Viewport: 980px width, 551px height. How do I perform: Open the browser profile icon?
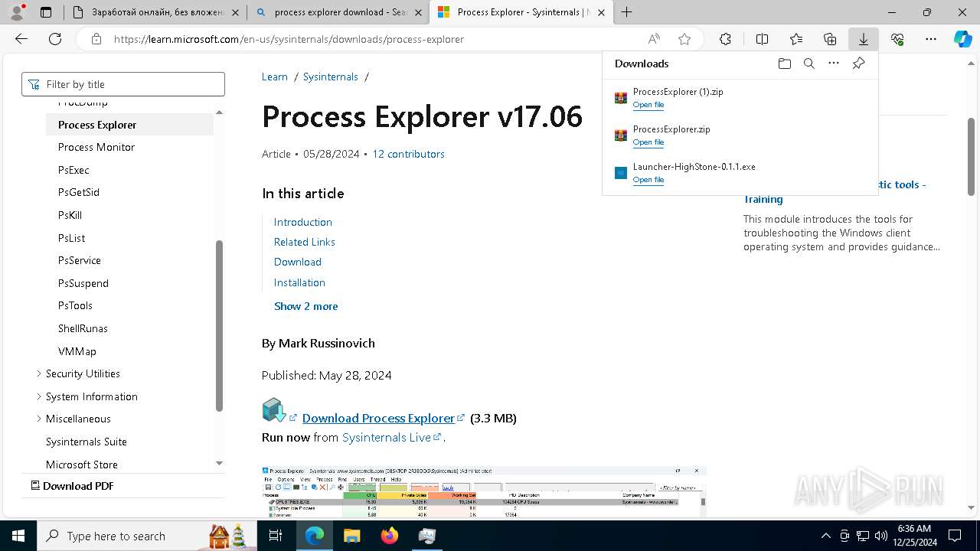[x=16, y=12]
